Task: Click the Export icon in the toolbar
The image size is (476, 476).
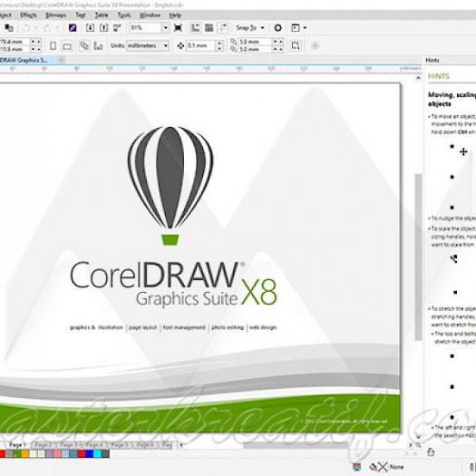Action: (x=103, y=28)
